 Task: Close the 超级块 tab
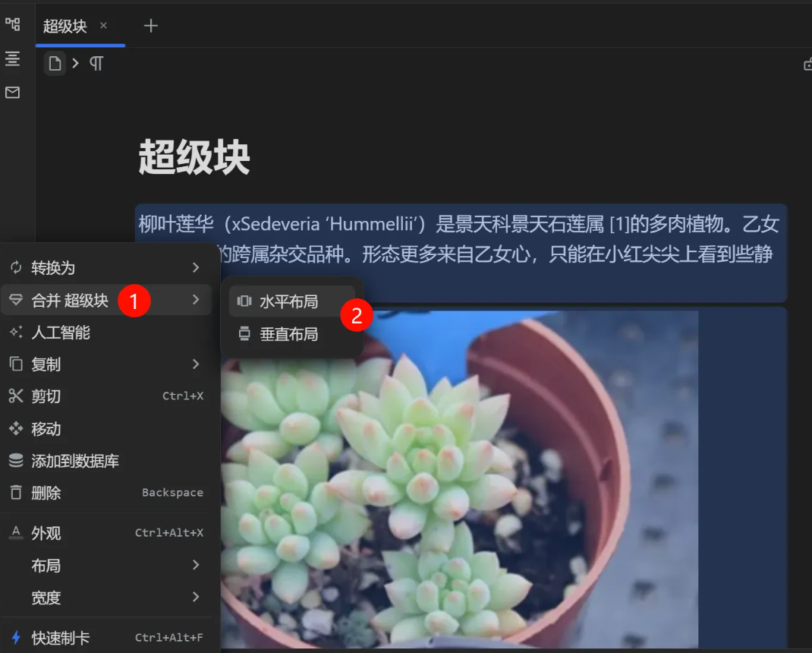click(103, 25)
